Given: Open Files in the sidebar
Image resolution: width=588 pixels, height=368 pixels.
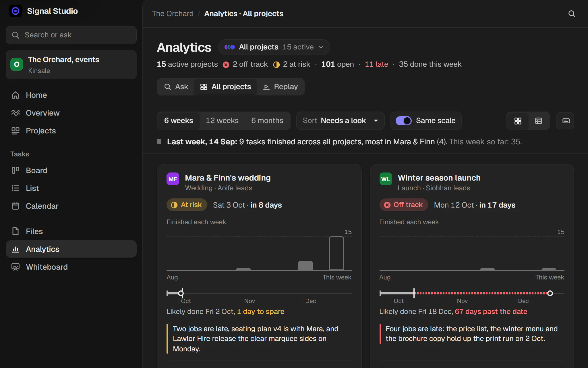Looking at the screenshot, I should tap(71, 231).
